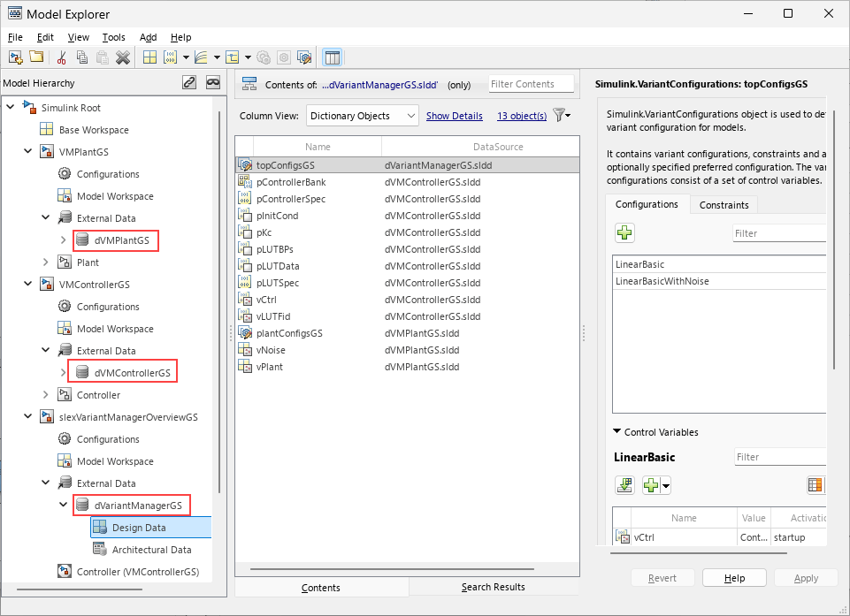This screenshot has height=616, width=850.
Task: Expand the dVMControllerGS dictionary chevron
Action: pyautogui.click(x=63, y=373)
